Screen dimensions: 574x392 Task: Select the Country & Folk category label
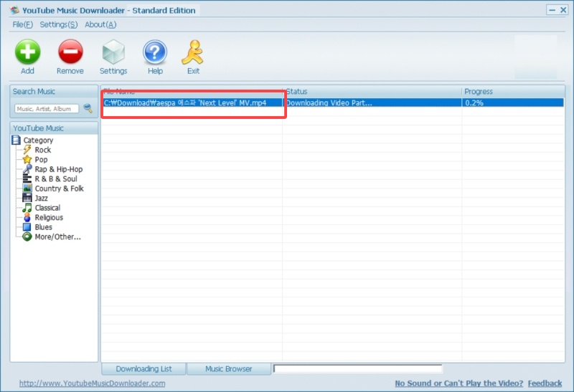coord(60,188)
